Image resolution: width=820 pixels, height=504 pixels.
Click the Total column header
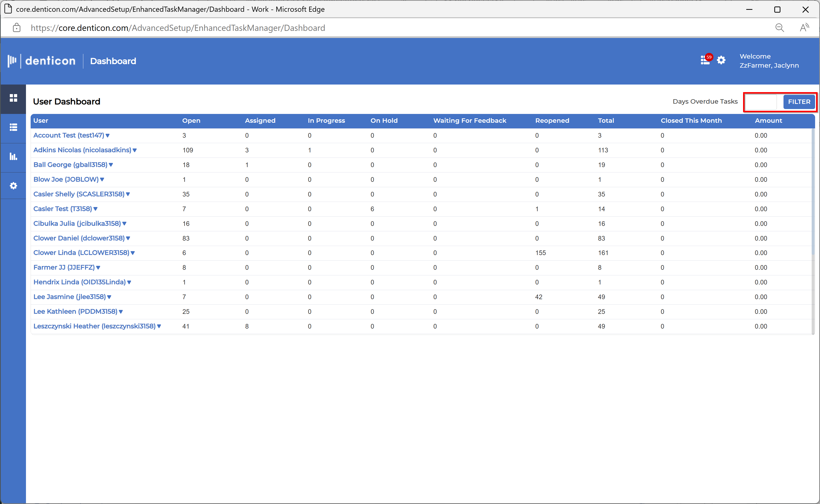[x=606, y=121]
